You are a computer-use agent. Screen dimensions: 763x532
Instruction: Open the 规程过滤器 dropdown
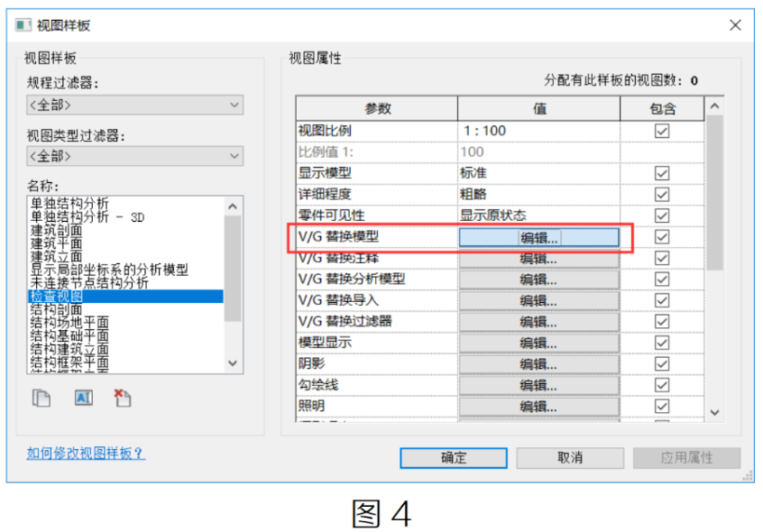134,105
